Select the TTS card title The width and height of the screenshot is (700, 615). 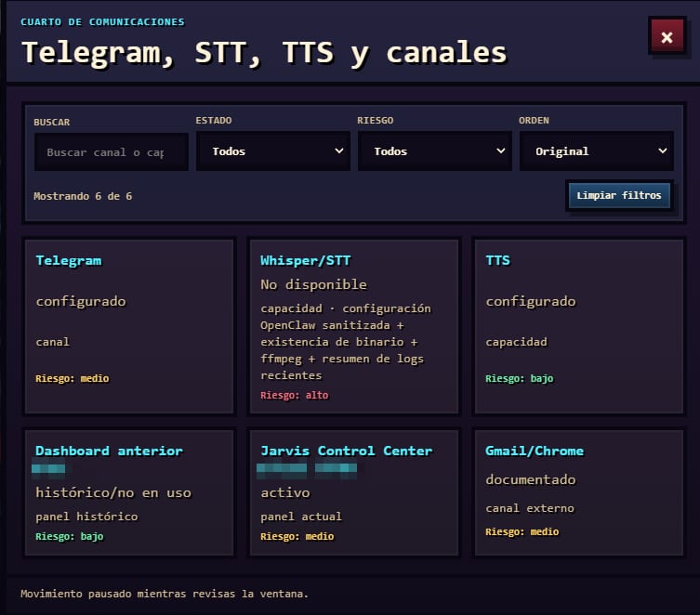497,260
